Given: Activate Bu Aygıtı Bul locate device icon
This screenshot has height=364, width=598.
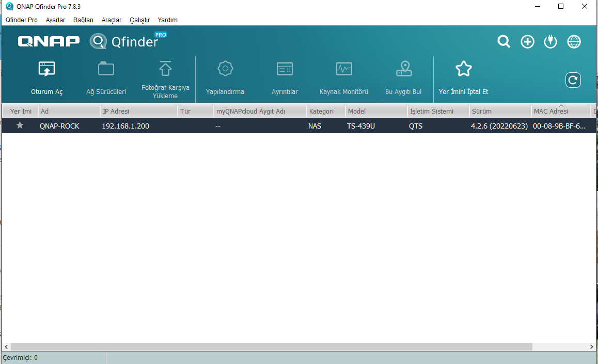Looking at the screenshot, I should point(404,69).
